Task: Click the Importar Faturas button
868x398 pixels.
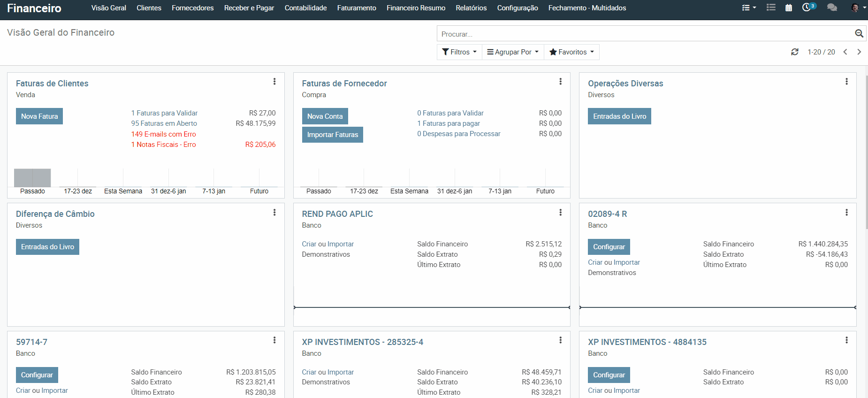Action: click(332, 135)
